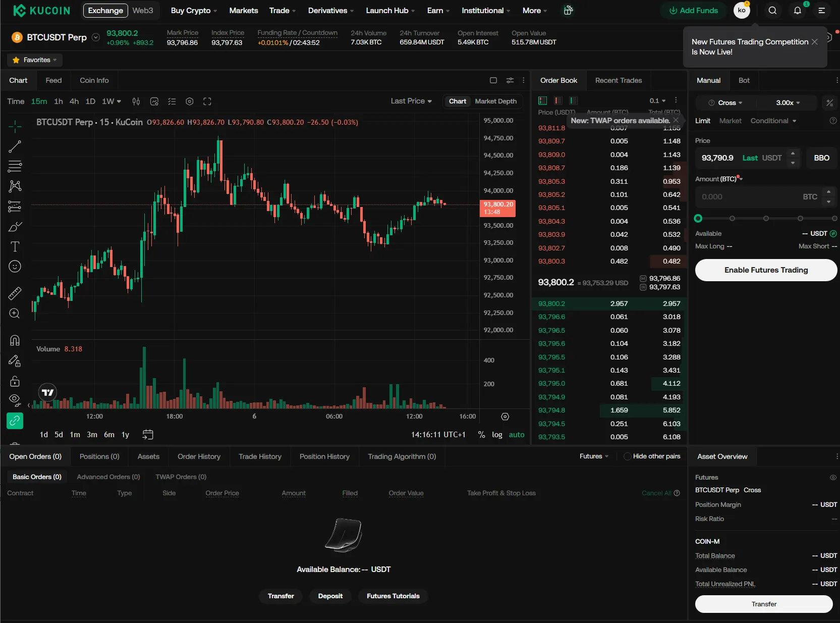Switch to the Recent Trades tab

pyautogui.click(x=619, y=80)
